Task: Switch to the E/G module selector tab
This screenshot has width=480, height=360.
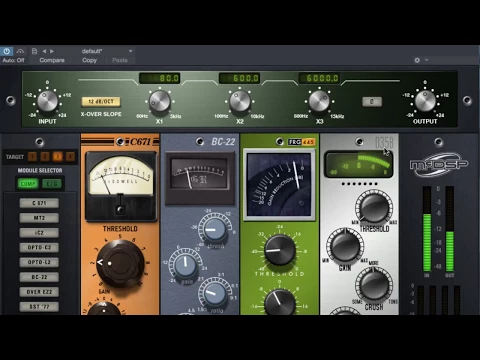Action: (52, 184)
